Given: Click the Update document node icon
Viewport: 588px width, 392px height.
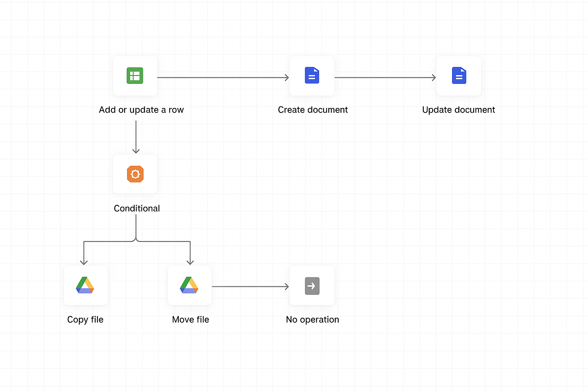Looking at the screenshot, I should pos(459,76).
